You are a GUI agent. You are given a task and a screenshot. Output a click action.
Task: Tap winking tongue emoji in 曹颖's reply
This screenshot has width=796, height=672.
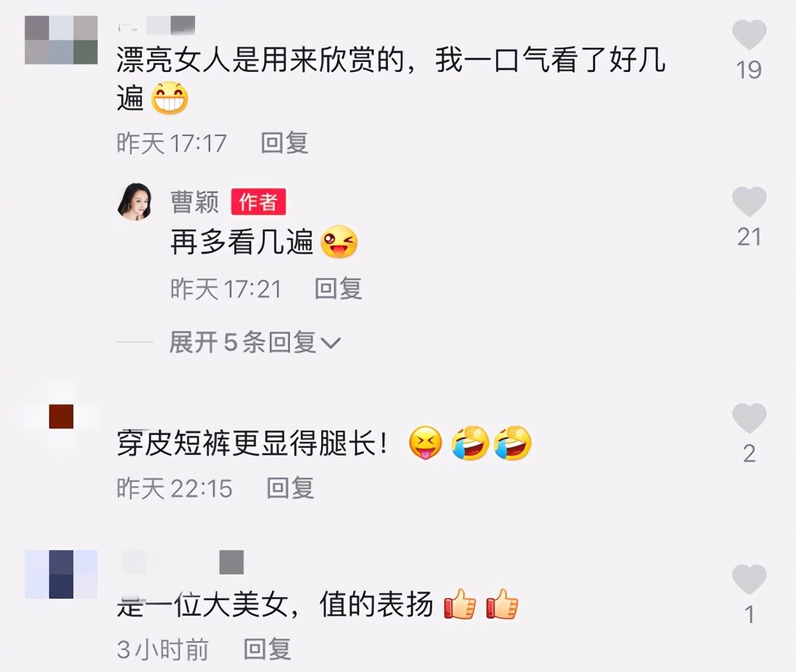point(339,241)
